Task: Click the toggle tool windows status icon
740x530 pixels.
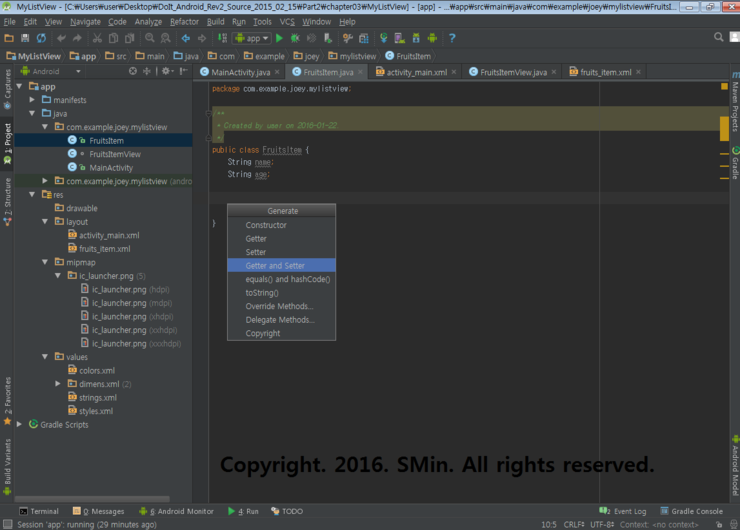Action: pos(7,524)
